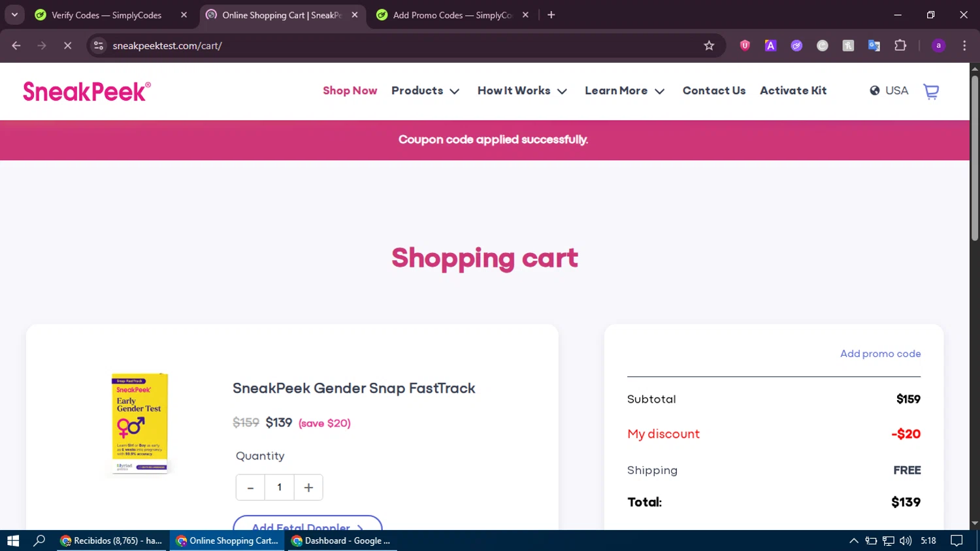This screenshot has width=980, height=551.
Task: Open the Chrome profile avatar
Action: pyautogui.click(x=939, y=46)
